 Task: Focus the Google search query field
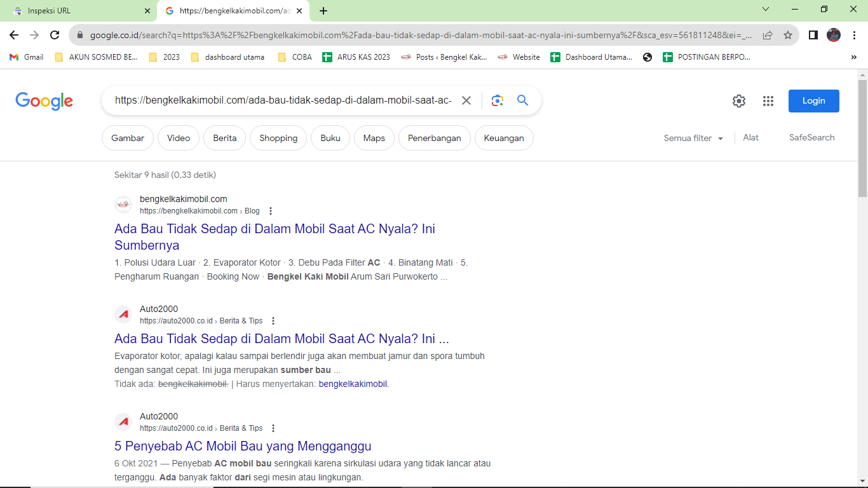pyautogui.click(x=283, y=100)
